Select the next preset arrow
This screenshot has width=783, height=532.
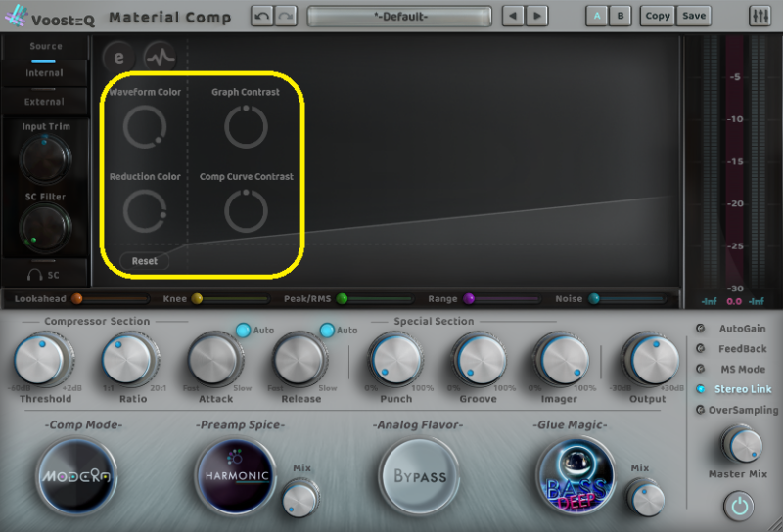(x=537, y=17)
